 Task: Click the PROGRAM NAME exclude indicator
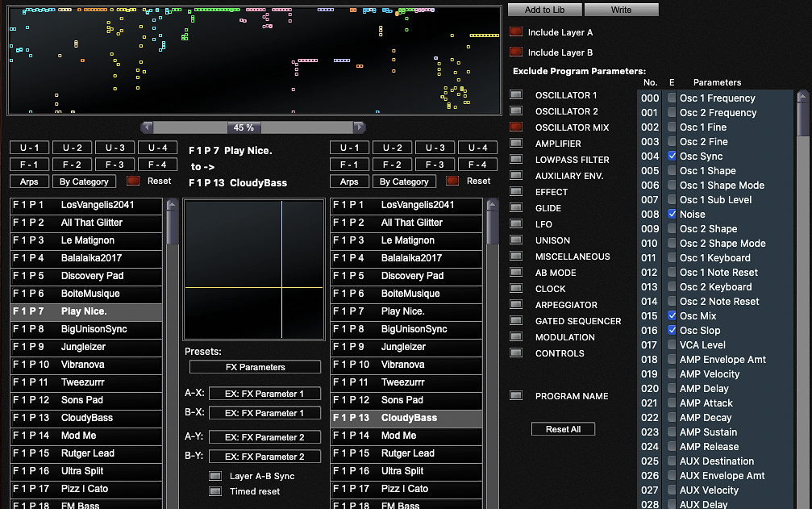click(516, 396)
